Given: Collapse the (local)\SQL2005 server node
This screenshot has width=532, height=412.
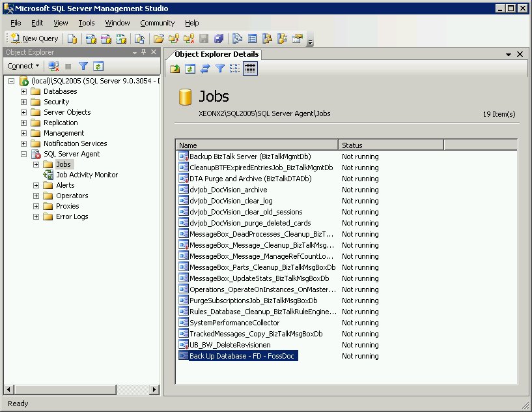Looking at the screenshot, I should (x=12, y=81).
